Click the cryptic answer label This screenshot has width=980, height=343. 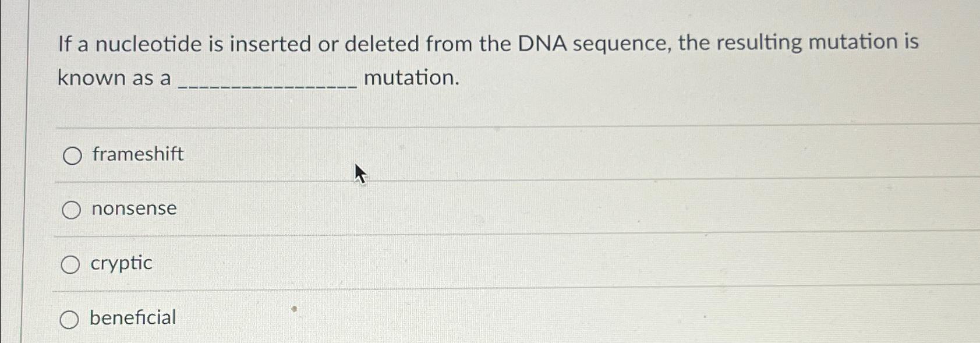click(120, 263)
